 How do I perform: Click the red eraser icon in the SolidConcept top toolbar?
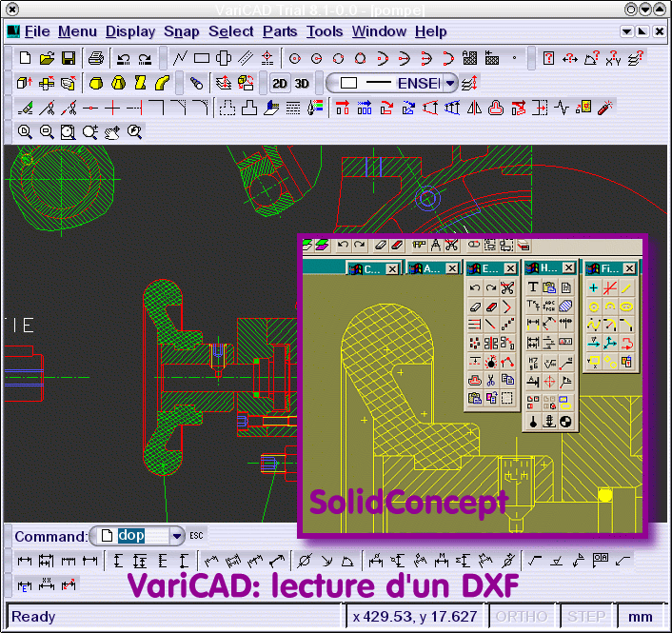click(397, 245)
